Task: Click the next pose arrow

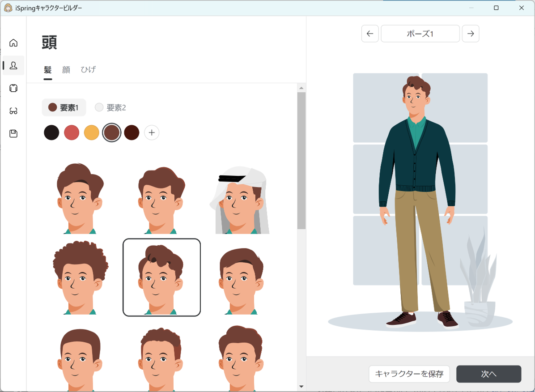Action: pyautogui.click(x=471, y=33)
